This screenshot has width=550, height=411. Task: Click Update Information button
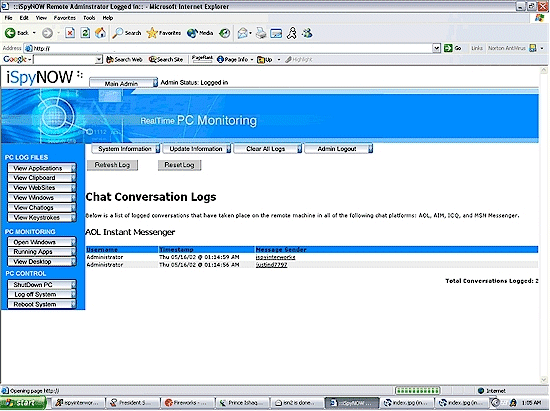pyautogui.click(x=197, y=149)
